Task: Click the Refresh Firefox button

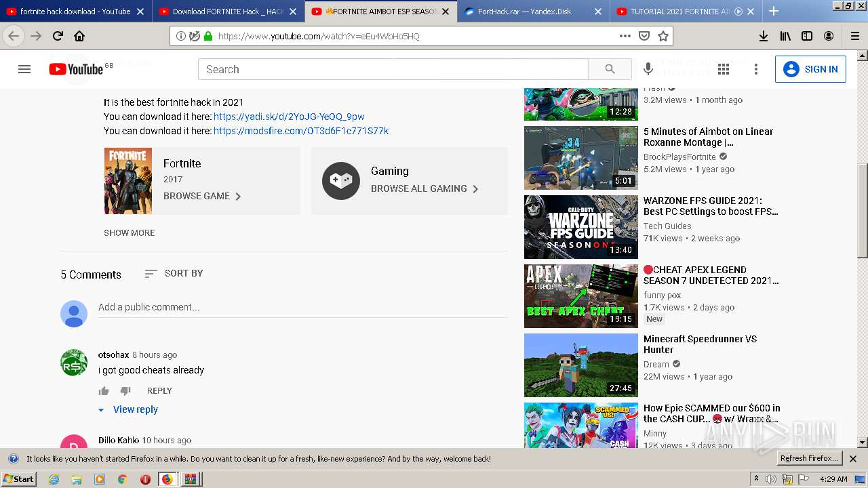Action: pos(810,458)
